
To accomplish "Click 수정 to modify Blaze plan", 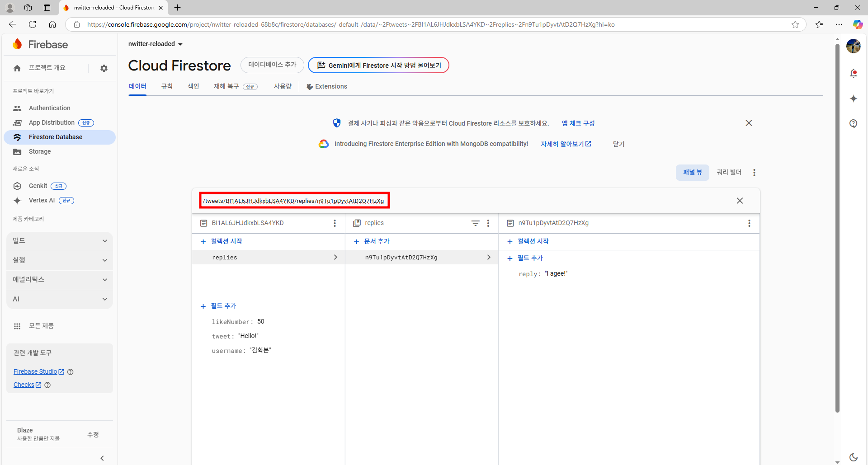I will point(93,434).
